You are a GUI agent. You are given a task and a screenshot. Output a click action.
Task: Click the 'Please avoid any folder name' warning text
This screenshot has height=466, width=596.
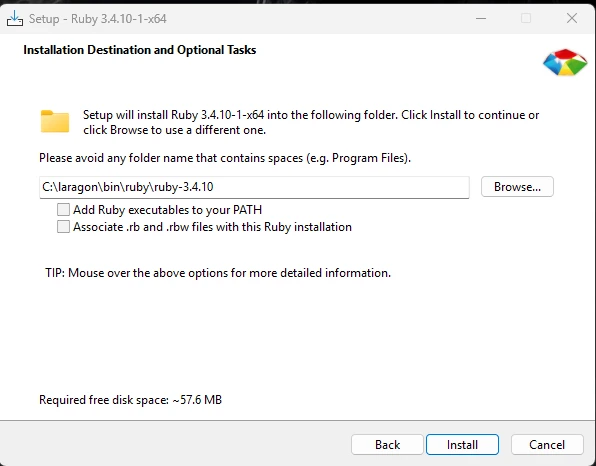(x=225, y=158)
